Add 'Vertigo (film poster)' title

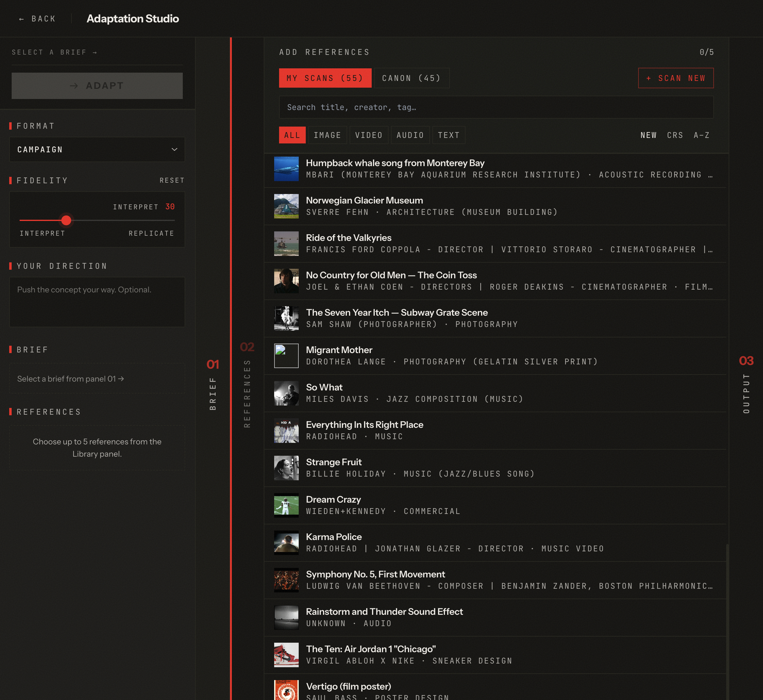point(348,687)
